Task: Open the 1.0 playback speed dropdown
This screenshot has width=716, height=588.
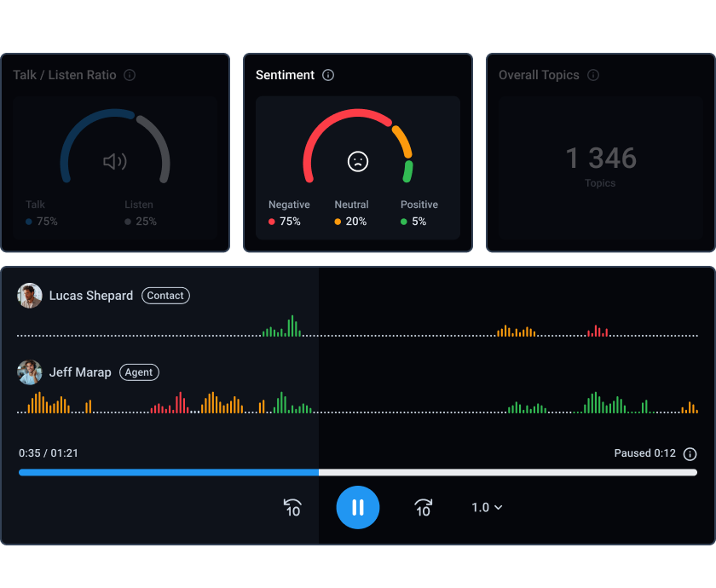Action: (x=487, y=507)
